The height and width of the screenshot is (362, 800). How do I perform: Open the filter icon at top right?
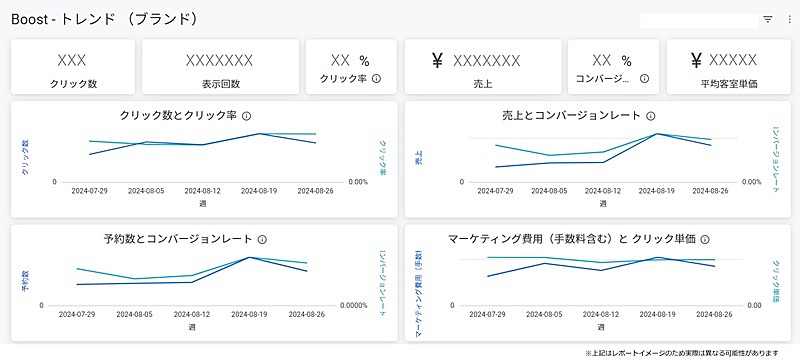coord(768,19)
